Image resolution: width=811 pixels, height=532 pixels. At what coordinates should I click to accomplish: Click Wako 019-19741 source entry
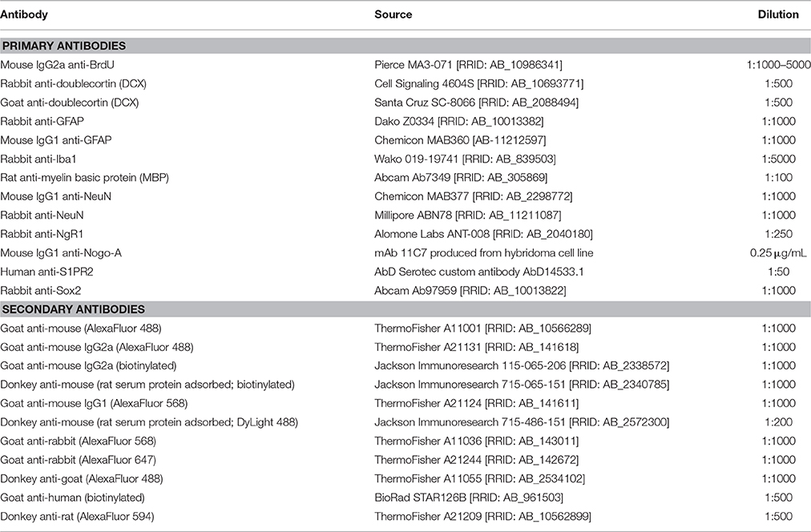pos(465,159)
